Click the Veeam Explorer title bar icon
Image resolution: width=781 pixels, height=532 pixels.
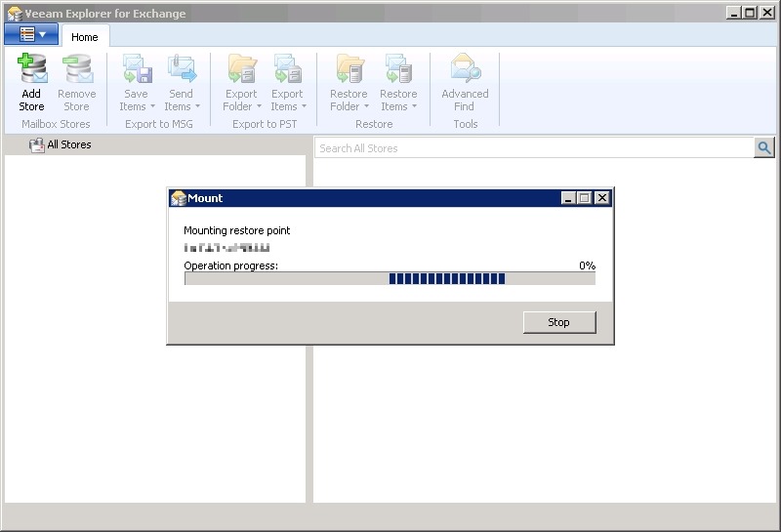(x=15, y=14)
